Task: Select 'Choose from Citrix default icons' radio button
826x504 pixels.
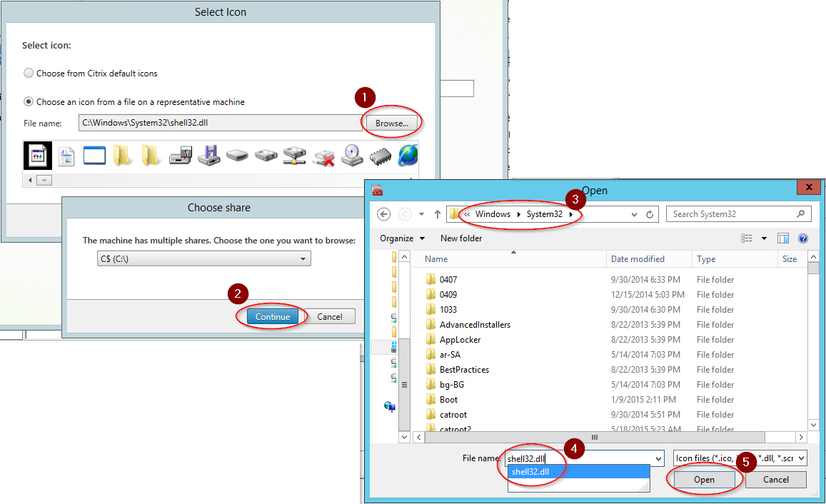Action: [x=29, y=74]
